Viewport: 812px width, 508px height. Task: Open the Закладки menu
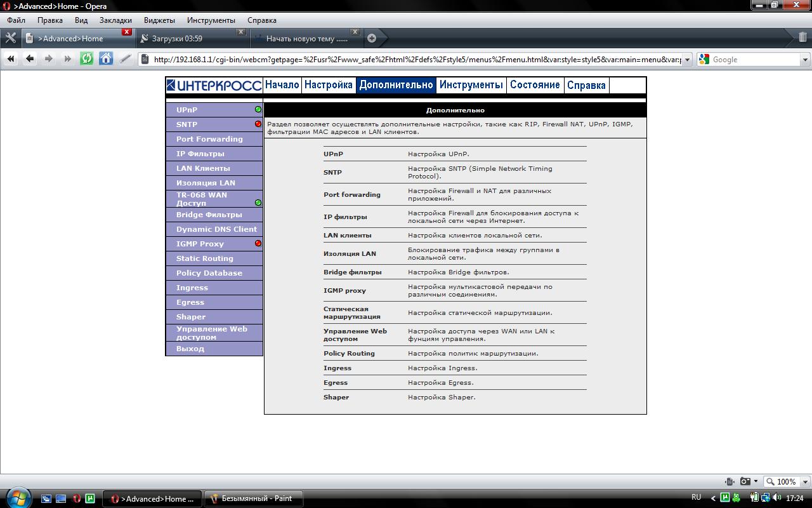click(x=115, y=20)
